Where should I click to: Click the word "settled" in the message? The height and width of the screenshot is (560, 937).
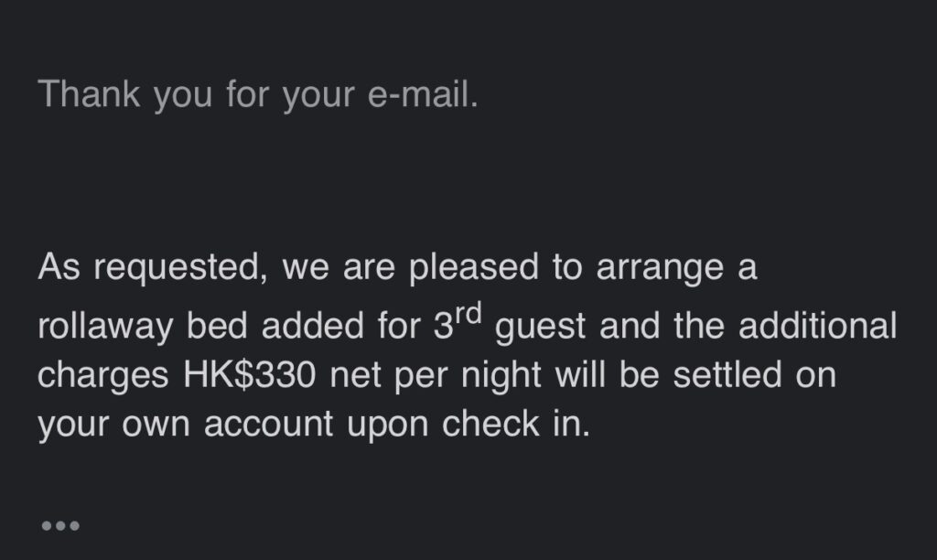[727, 375]
